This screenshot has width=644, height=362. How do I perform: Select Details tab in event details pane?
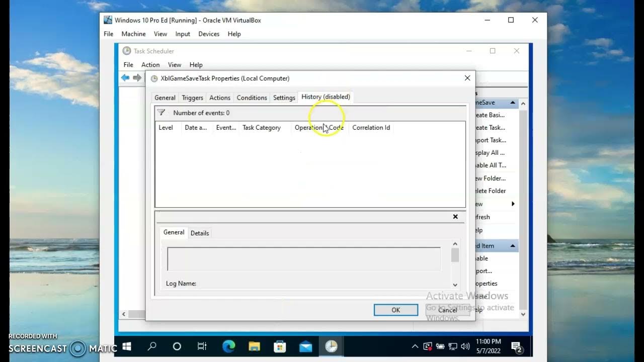point(200,233)
